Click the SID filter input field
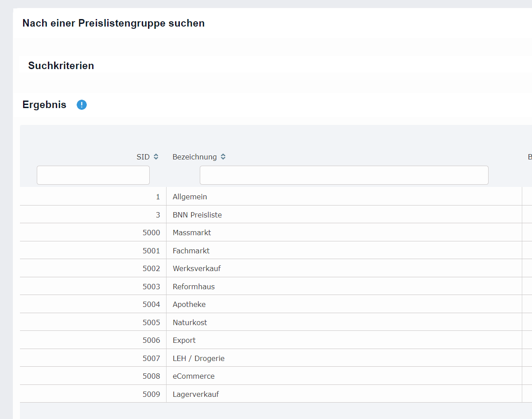Viewport: 532px width, 419px height. [93, 175]
